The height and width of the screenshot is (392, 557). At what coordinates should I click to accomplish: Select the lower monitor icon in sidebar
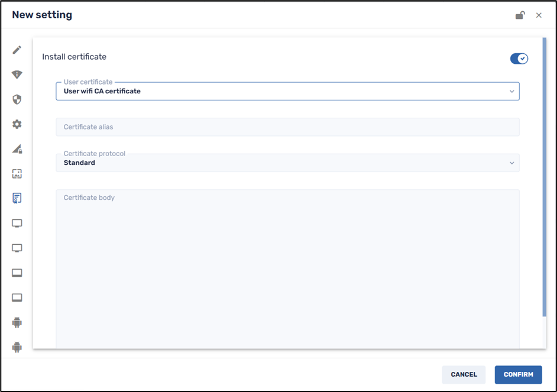pyautogui.click(x=17, y=248)
